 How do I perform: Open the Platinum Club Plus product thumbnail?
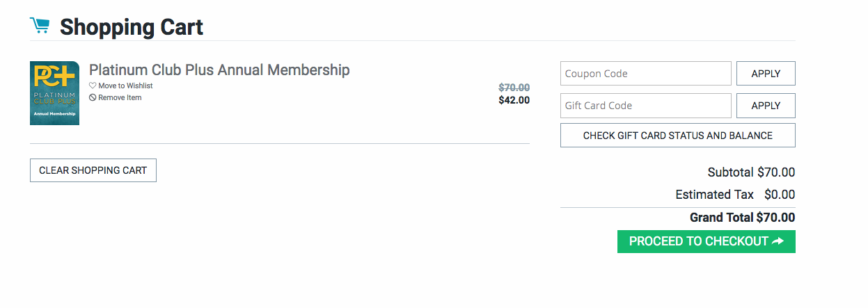(54, 93)
